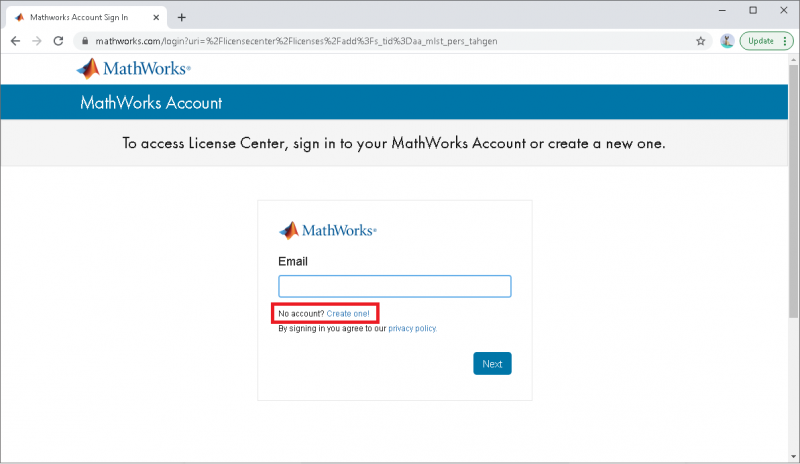This screenshot has width=800, height=464.
Task: Click the MathWorks logo in the page header
Action: coord(133,69)
